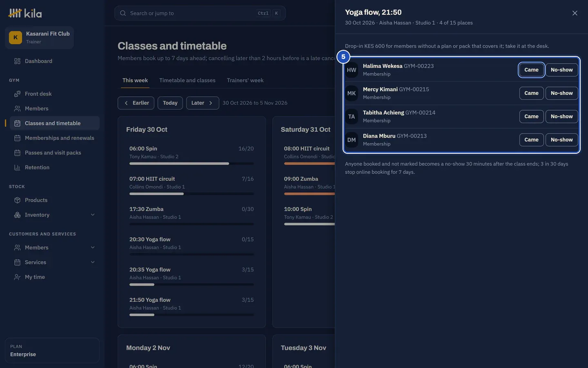Click the Today button
The width and height of the screenshot is (588, 368).
point(170,103)
